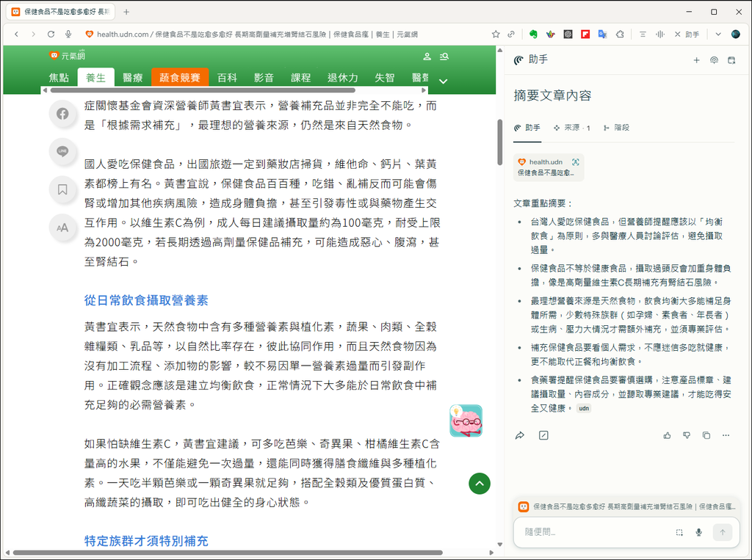Open the 焦點 navigation tab
This screenshot has height=560, width=752.
tap(59, 78)
